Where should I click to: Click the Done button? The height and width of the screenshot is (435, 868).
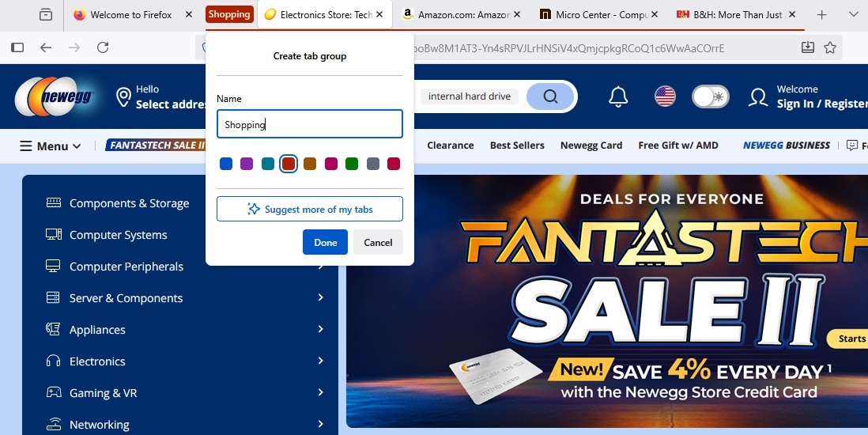click(x=325, y=242)
